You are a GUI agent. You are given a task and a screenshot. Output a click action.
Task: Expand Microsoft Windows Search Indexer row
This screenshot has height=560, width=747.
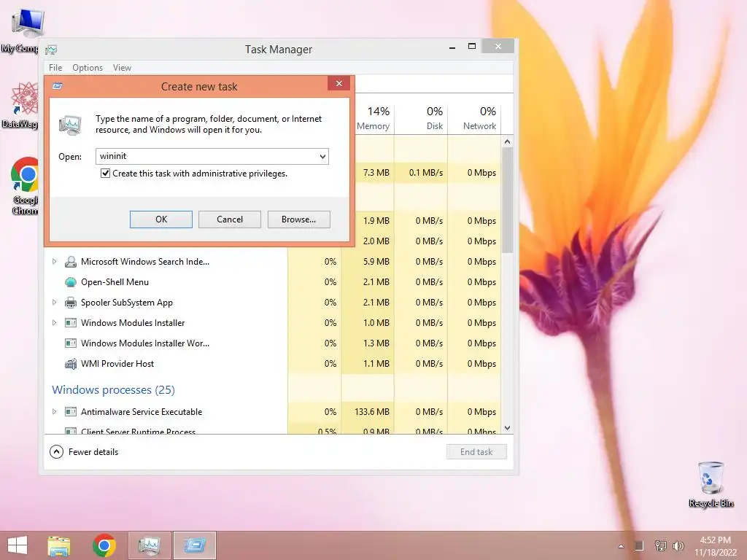[x=54, y=262]
